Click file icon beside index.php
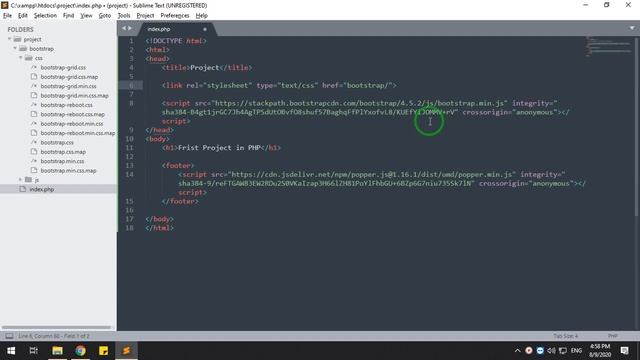Image resolution: width=640 pixels, height=360 pixels. (x=23, y=189)
